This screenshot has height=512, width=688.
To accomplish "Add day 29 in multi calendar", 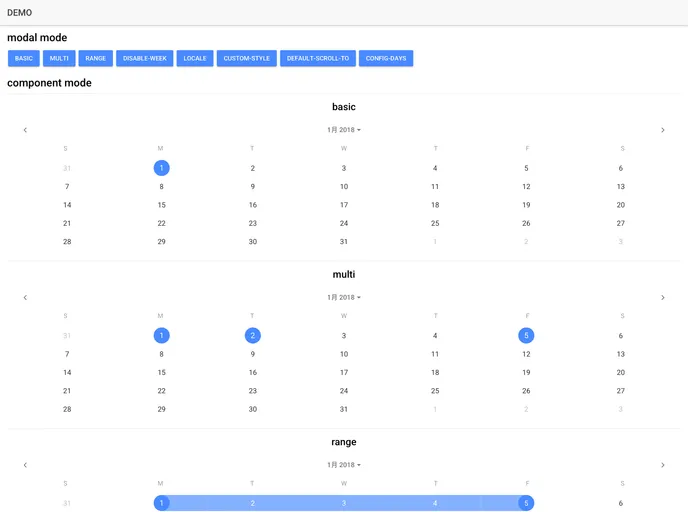I will (x=161, y=409).
